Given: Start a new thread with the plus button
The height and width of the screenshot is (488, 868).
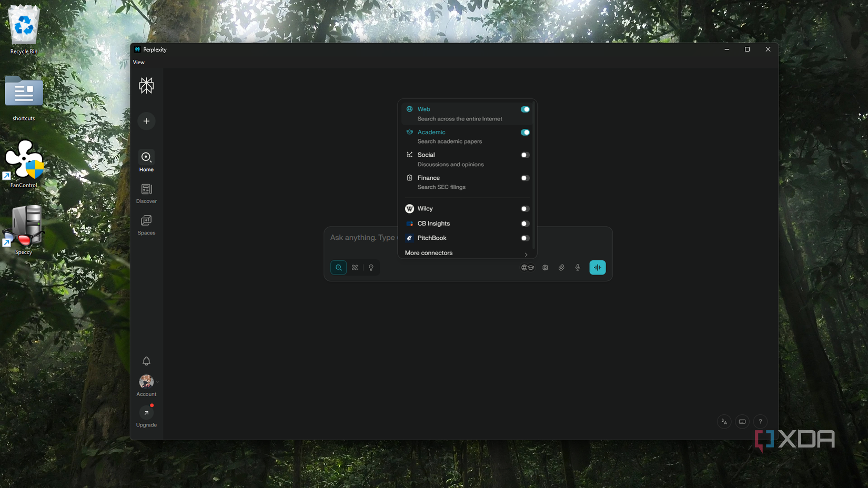Looking at the screenshot, I should tap(146, 121).
